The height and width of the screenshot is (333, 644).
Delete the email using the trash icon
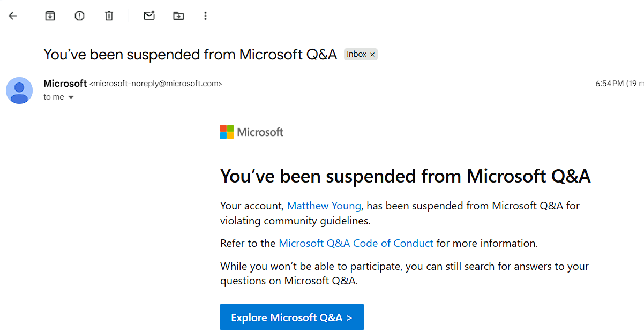109,16
